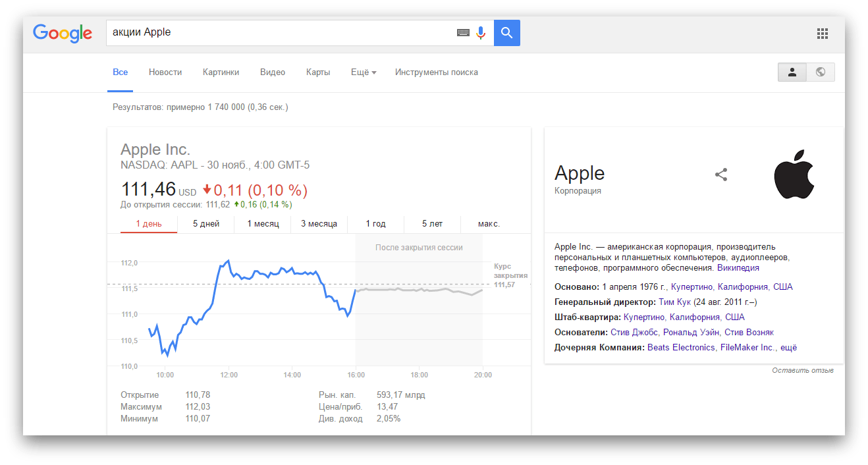Screen dimensions: 868x465
Task: Select the 1 год chart range
Action: [375, 224]
